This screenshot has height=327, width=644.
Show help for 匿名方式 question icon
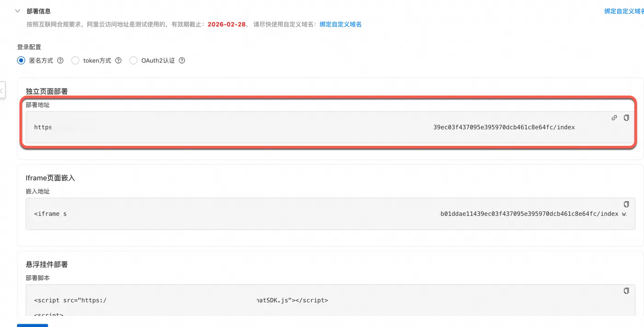tap(60, 60)
